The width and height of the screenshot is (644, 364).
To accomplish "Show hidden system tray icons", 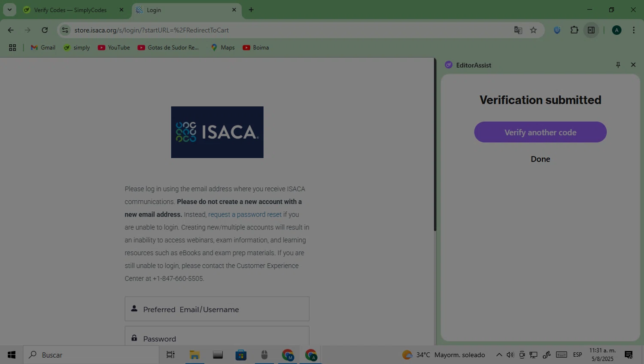I will [x=499, y=355].
